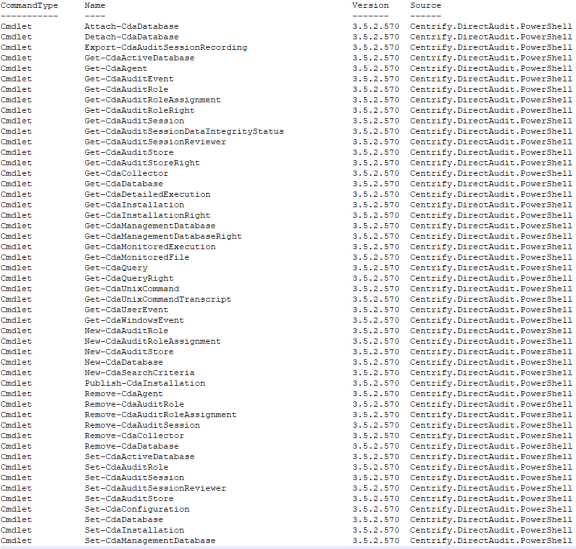Click Remove-CdaCollector entry
The width and height of the screenshot is (576, 549).
tap(134, 435)
